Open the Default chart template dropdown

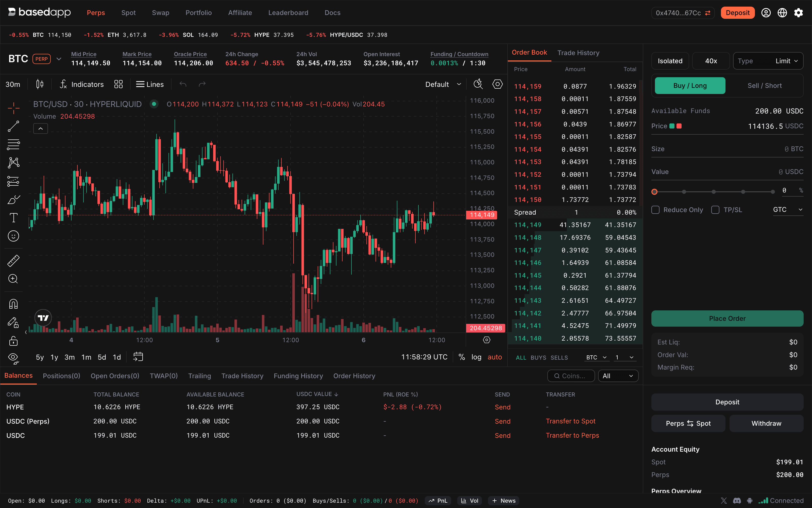click(443, 84)
